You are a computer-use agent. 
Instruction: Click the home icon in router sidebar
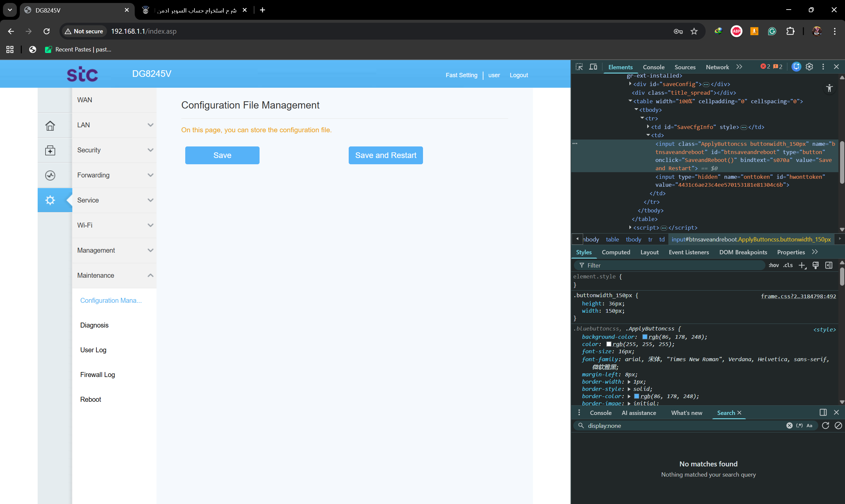tap(50, 125)
